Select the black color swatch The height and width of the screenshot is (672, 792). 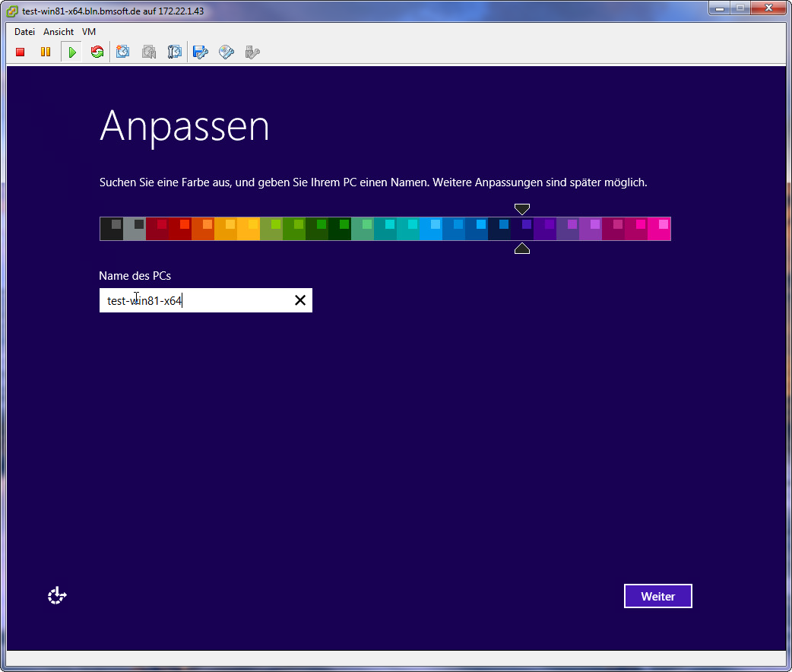pos(111,229)
